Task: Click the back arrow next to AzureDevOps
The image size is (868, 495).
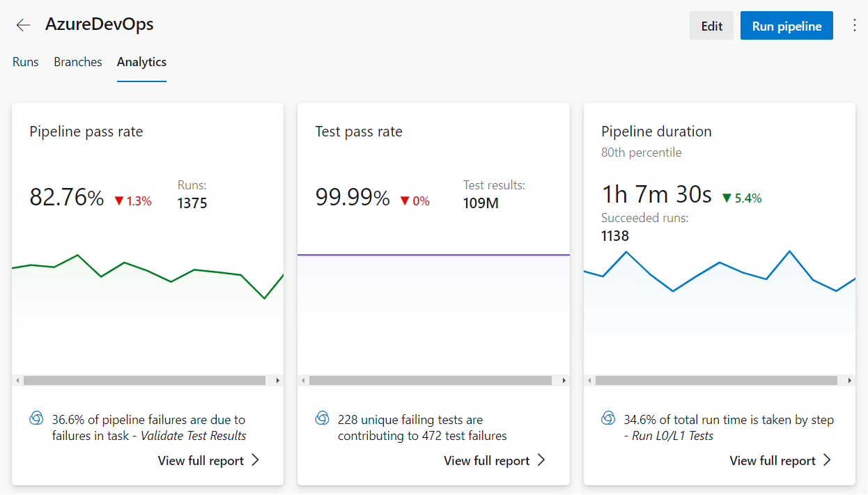Action: [23, 24]
